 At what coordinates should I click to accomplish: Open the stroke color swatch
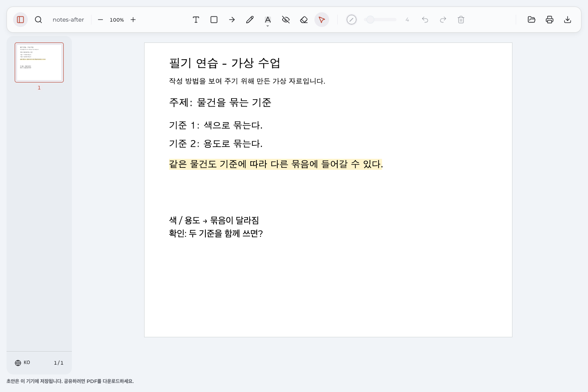[x=352, y=20]
